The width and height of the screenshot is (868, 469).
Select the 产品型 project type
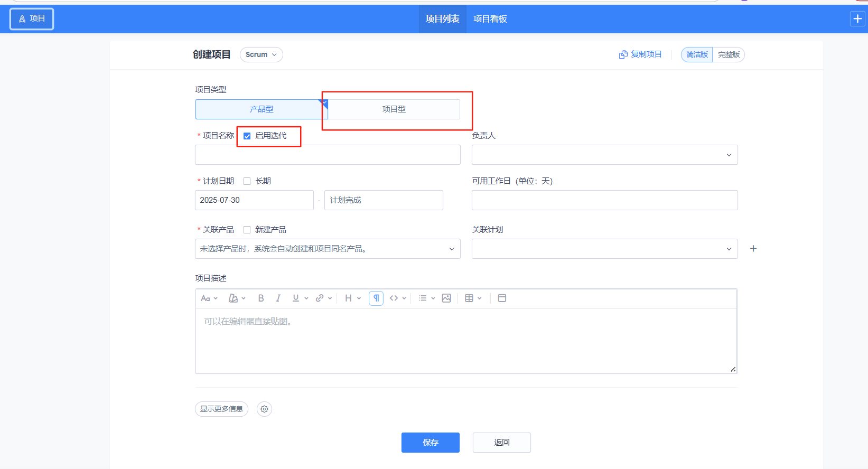[262, 109]
